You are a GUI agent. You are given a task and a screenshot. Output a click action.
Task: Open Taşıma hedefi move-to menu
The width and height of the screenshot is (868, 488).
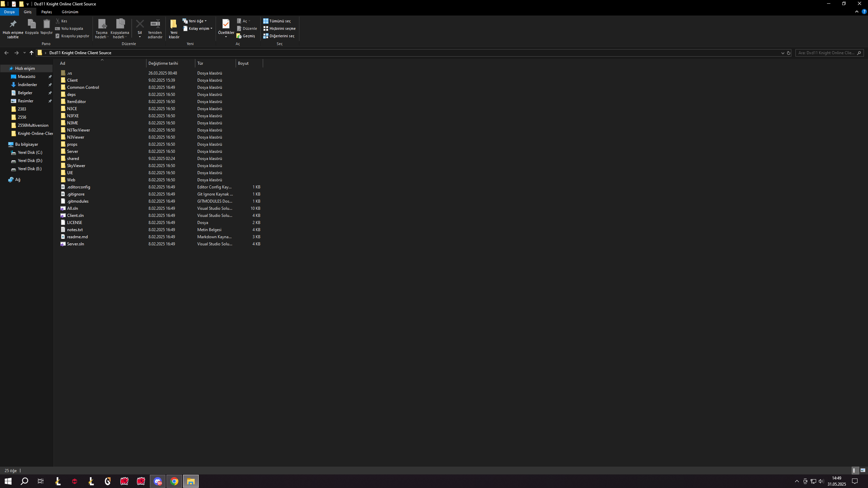pyautogui.click(x=101, y=29)
